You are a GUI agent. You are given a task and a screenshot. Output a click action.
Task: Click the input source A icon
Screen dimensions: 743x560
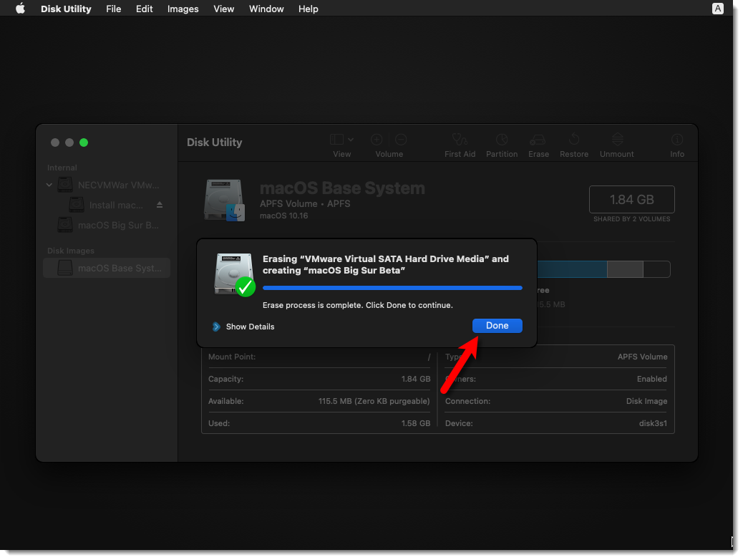(x=718, y=9)
